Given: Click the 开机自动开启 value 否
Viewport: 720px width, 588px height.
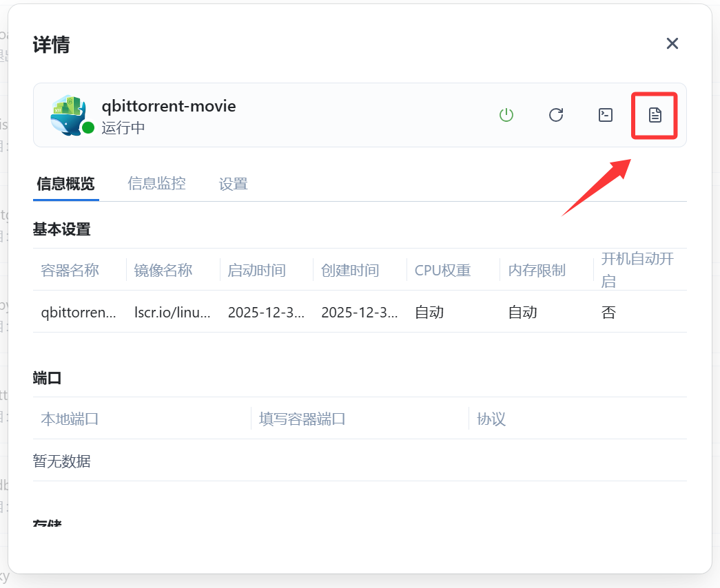Looking at the screenshot, I should pyautogui.click(x=608, y=312).
